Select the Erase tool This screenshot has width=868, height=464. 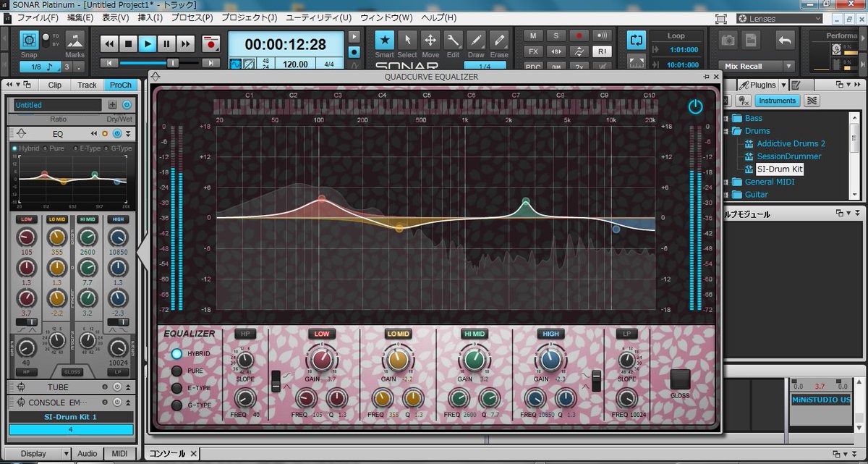499,40
